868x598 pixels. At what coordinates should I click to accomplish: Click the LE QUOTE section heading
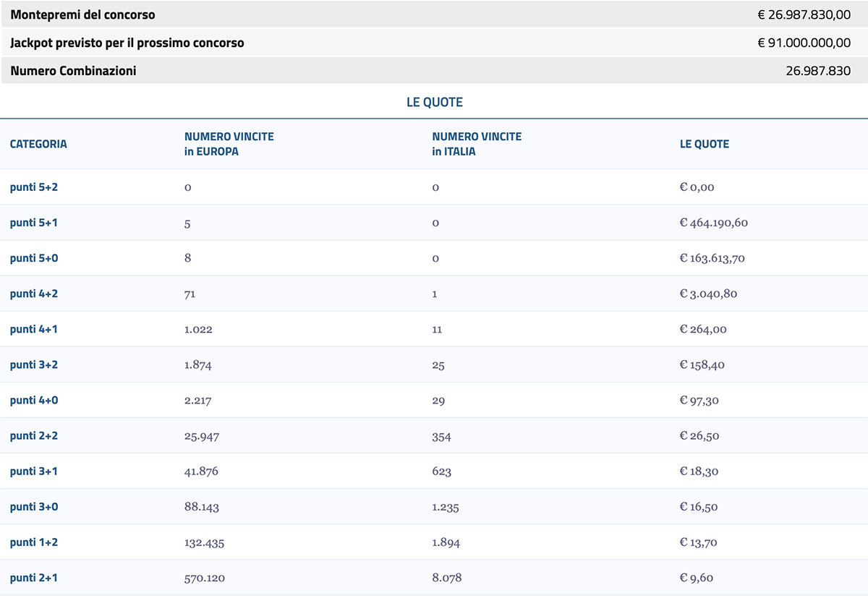coord(434,102)
